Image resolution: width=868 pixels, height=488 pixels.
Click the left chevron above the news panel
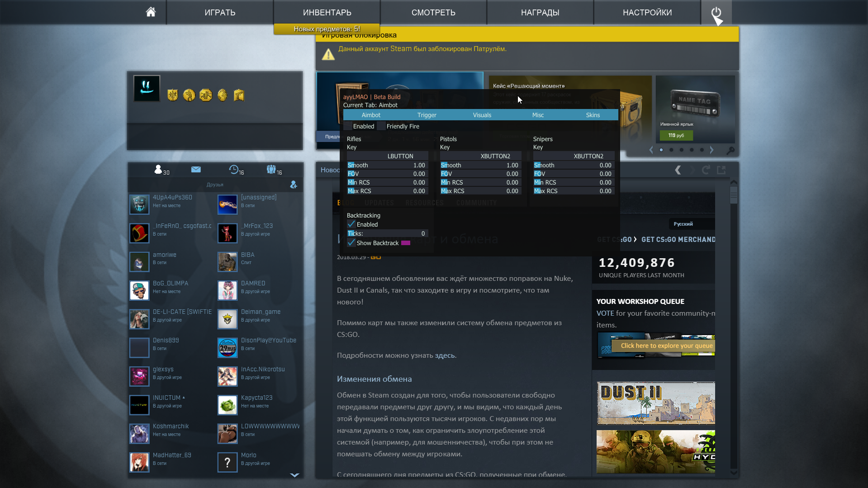(678, 170)
